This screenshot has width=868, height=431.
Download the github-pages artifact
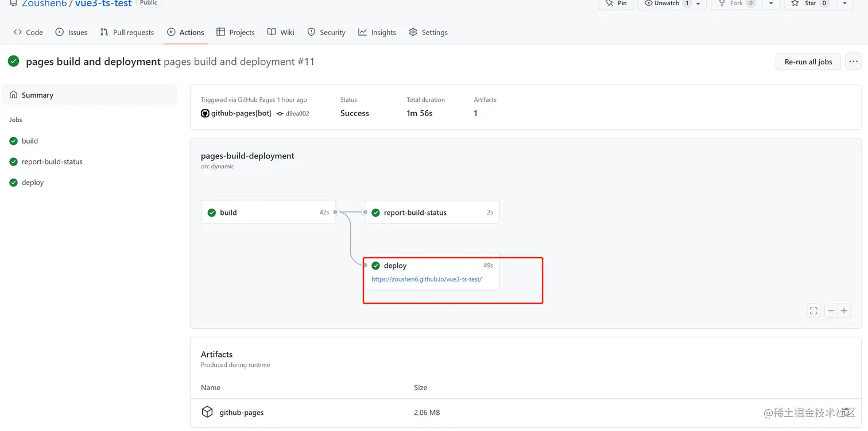(242, 413)
